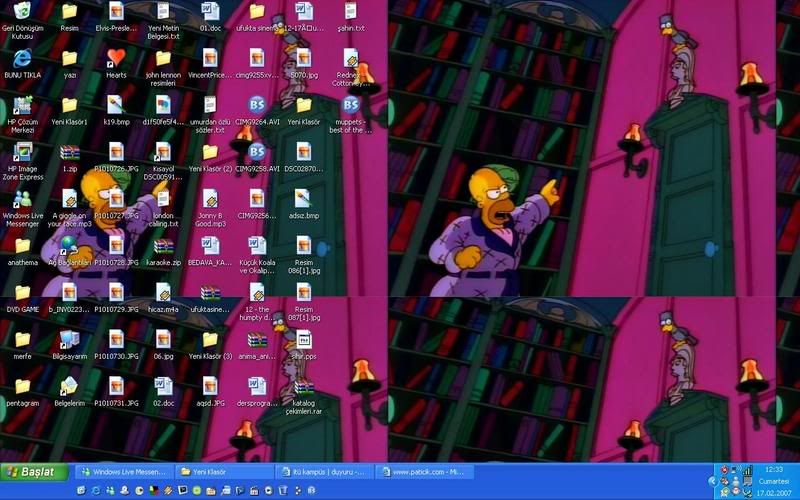The width and height of the screenshot is (800, 500).
Task: Switch to Windows Live Messenger taskbar window
Action: point(122,471)
